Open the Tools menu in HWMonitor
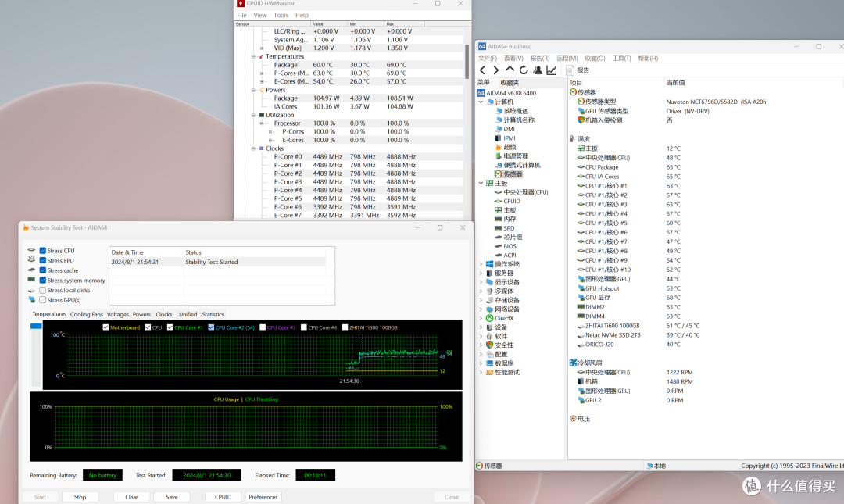Screen dimensions: 844x504 tap(281, 15)
